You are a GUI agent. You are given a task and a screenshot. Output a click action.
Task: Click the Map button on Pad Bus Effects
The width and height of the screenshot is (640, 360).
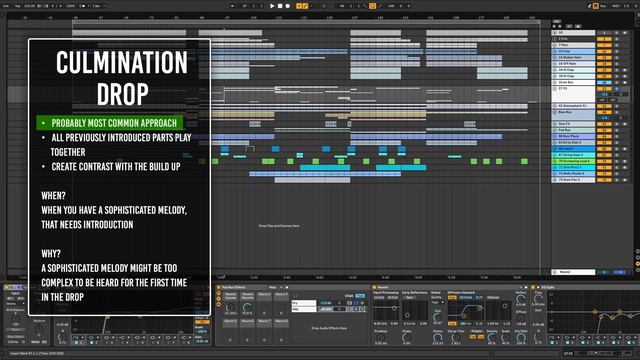click(x=273, y=287)
